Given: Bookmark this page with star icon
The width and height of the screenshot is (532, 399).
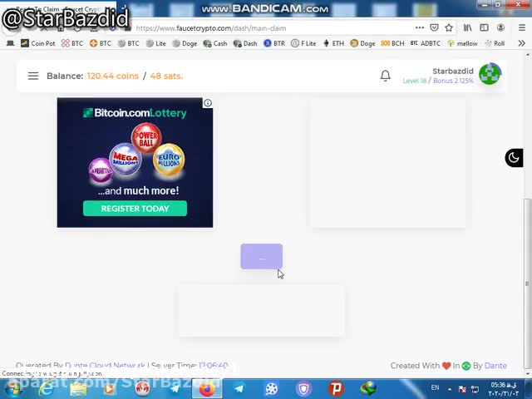Looking at the screenshot, I should pyautogui.click(x=449, y=27).
